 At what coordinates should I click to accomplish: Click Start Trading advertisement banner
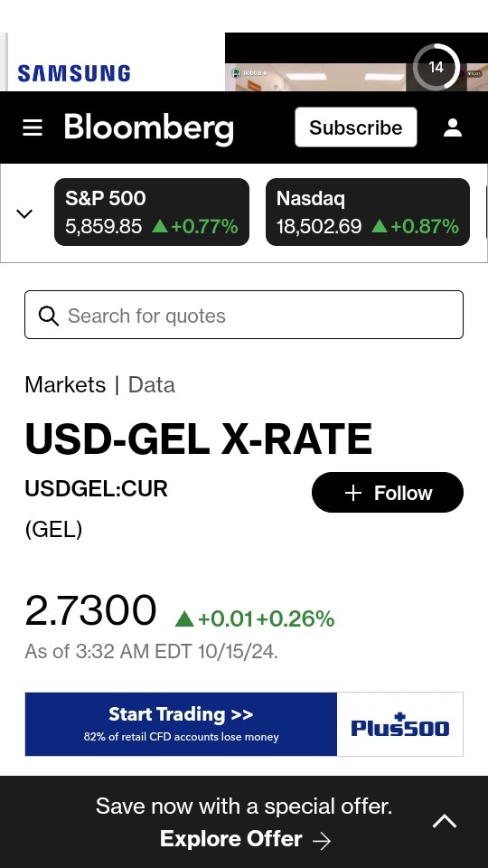click(181, 724)
